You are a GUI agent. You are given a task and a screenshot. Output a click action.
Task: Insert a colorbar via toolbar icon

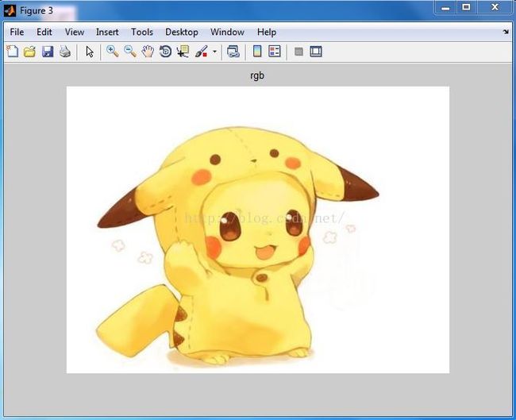point(257,52)
